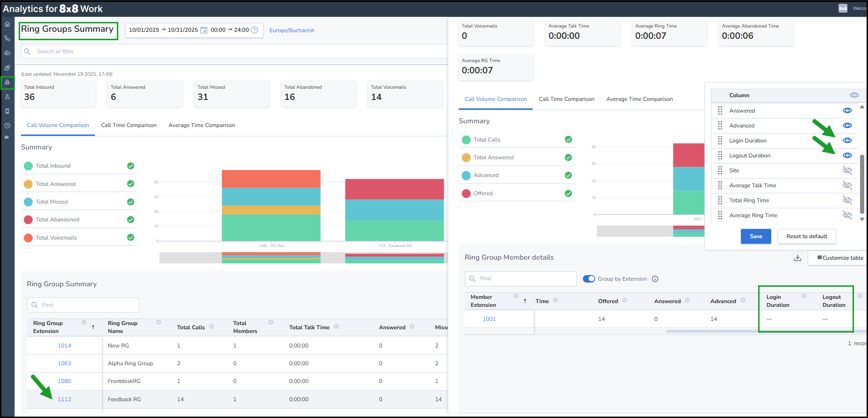
Task: Click the clock icon in left sidebar
Action: [7, 126]
